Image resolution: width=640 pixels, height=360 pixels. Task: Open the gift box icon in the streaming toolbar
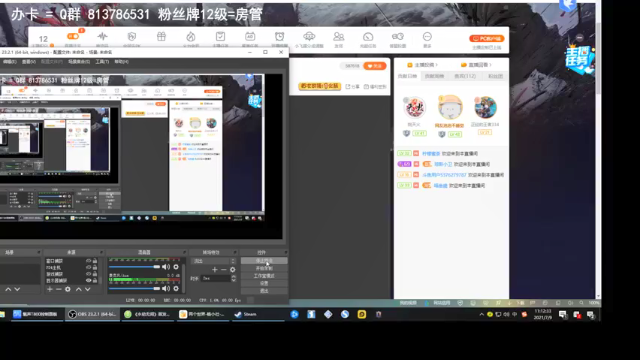(x=161, y=36)
